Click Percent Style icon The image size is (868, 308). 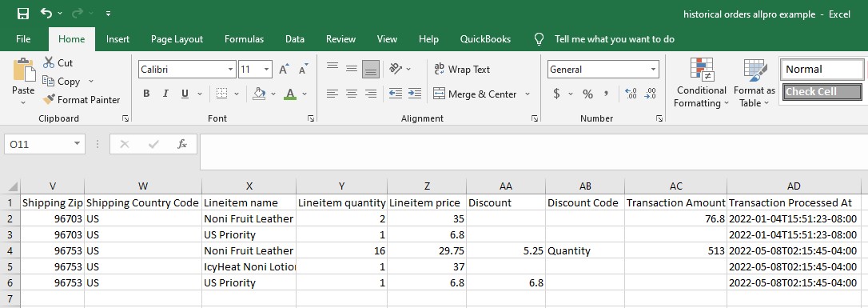[x=587, y=94]
